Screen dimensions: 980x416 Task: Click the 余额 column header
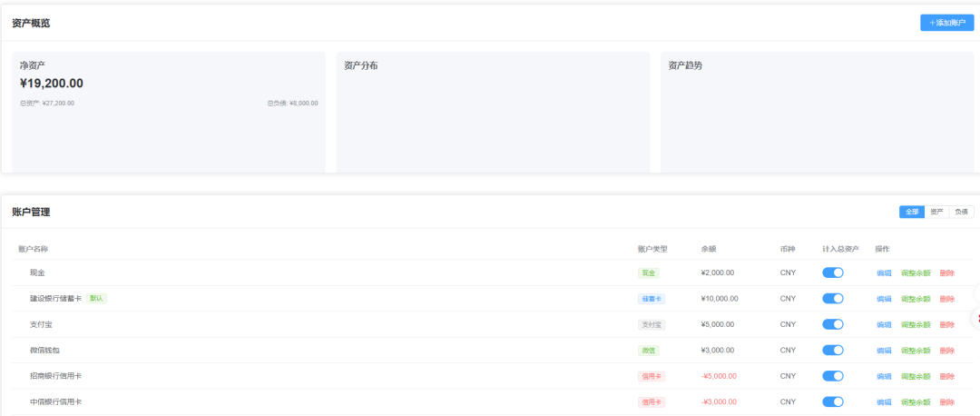[x=709, y=249]
